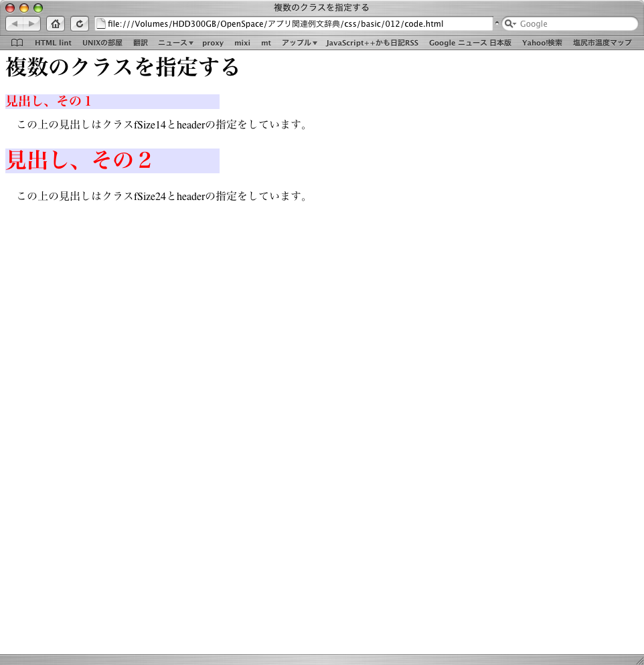Image resolution: width=644 pixels, height=665 pixels.
Task: Click into the Google search field
Action: 570,24
